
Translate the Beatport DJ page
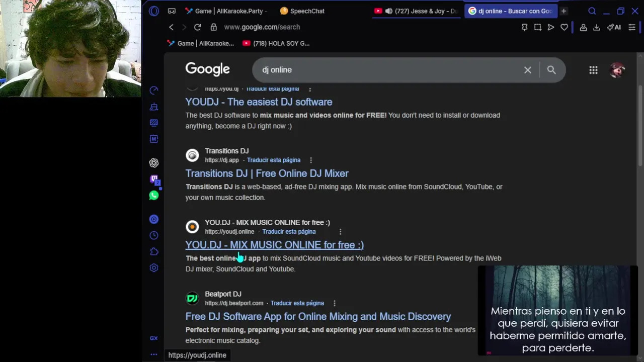pos(297,303)
